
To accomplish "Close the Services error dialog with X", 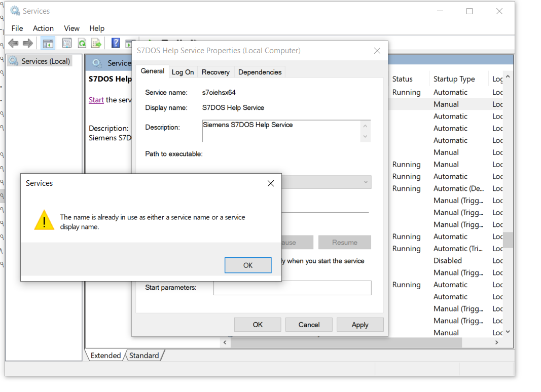I will (x=271, y=183).
